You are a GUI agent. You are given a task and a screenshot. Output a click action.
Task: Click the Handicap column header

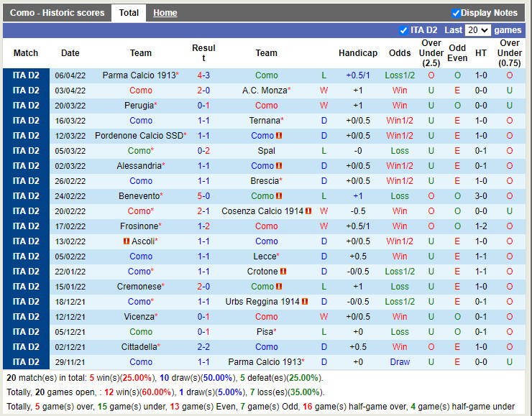(357, 53)
